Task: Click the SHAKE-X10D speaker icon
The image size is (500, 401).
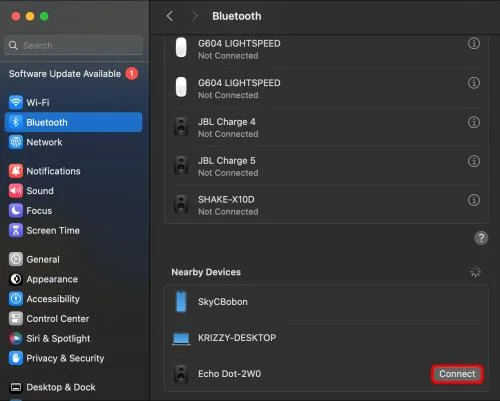Action: [x=181, y=204]
